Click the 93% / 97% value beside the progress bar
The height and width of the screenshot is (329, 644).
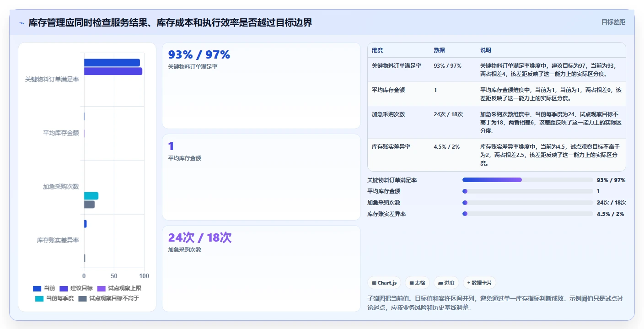click(611, 180)
